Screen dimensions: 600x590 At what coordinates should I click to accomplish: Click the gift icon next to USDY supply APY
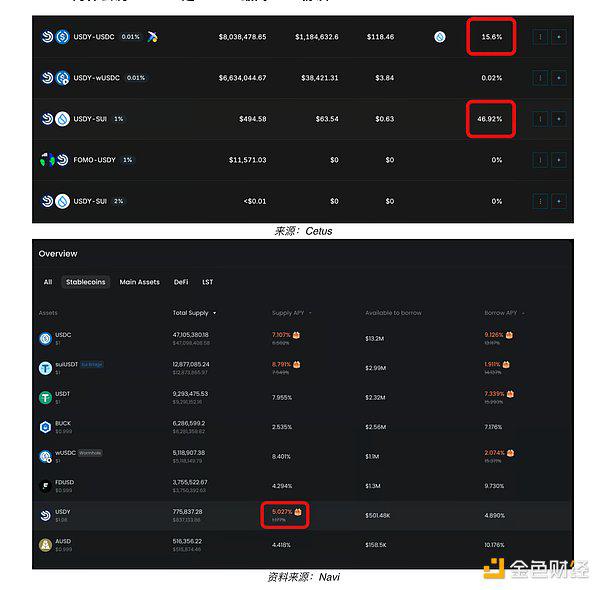298,512
